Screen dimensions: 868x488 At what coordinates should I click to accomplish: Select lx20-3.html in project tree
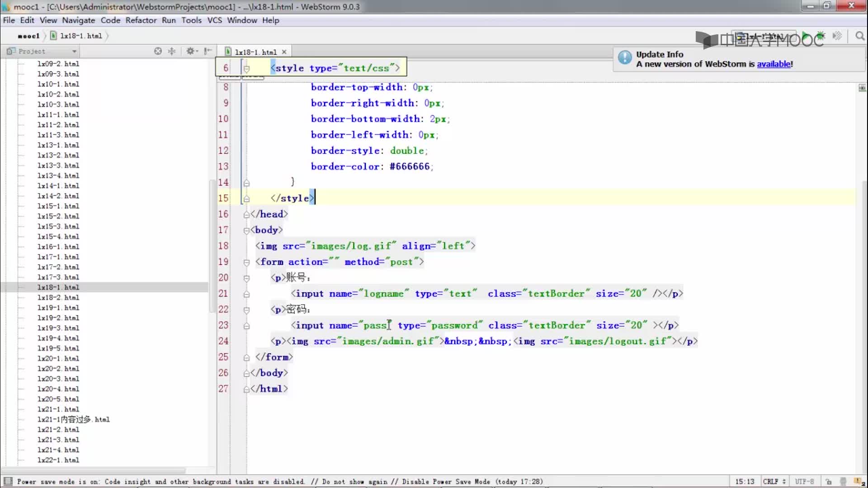coord(58,379)
